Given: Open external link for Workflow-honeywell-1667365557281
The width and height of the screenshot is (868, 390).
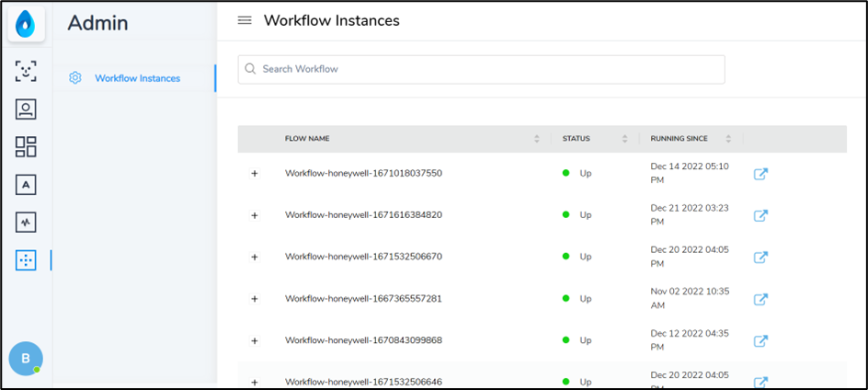Looking at the screenshot, I should tap(760, 299).
